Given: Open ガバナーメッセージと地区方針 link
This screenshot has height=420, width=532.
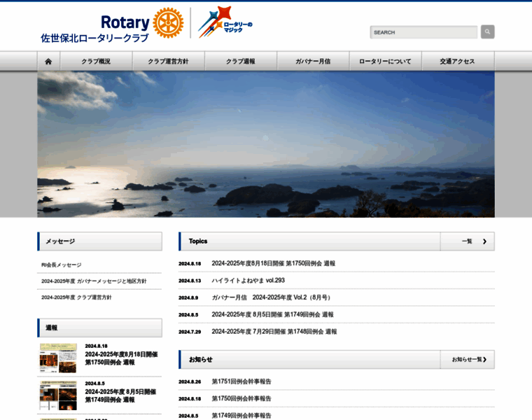Looking at the screenshot, I should click(x=94, y=281).
